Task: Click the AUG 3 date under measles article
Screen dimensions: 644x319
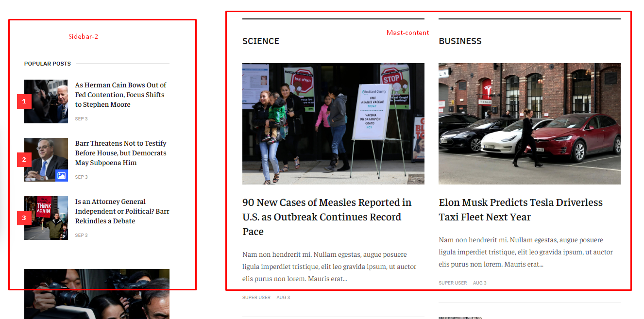Action: (283, 298)
